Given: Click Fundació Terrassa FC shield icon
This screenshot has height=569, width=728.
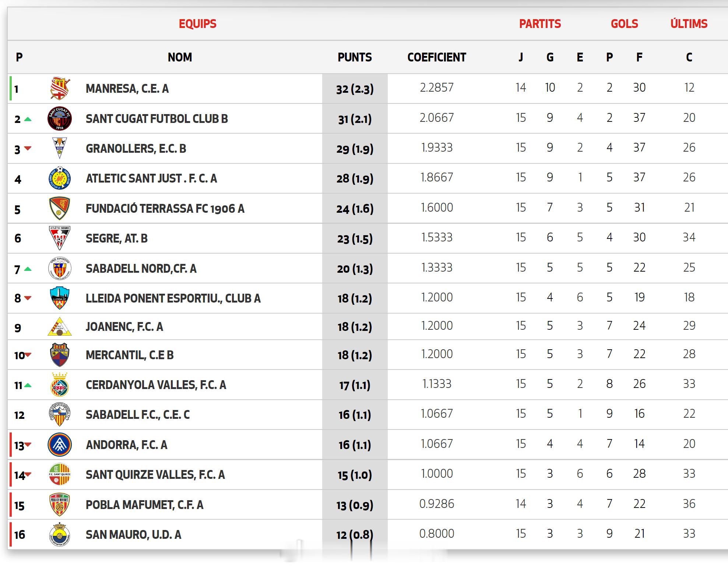Looking at the screenshot, I should coord(60,208).
